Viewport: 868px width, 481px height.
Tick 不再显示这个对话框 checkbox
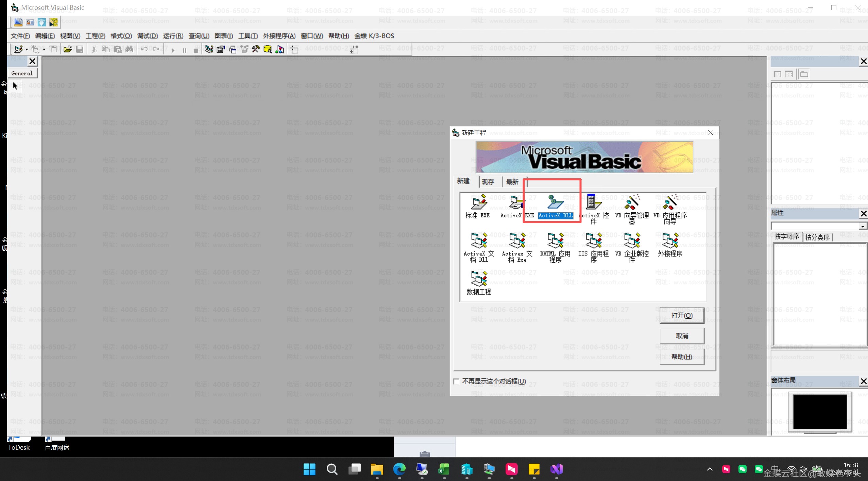(456, 381)
